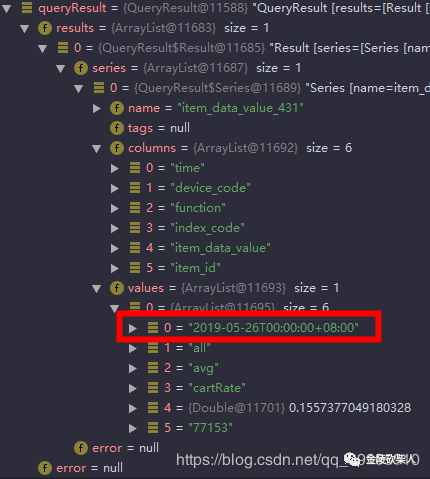Click the field icon beside name

point(117,108)
